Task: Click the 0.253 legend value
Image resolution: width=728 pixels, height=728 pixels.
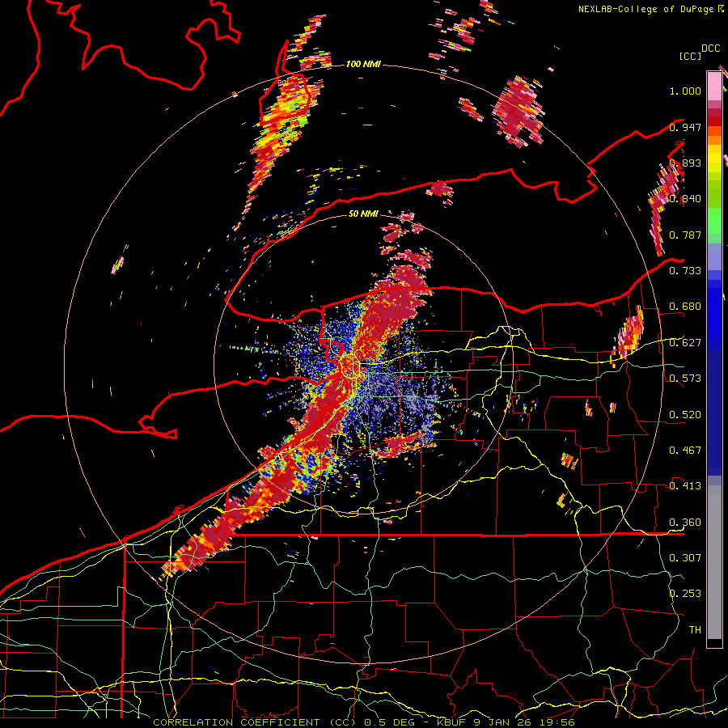Action: pyautogui.click(x=685, y=594)
